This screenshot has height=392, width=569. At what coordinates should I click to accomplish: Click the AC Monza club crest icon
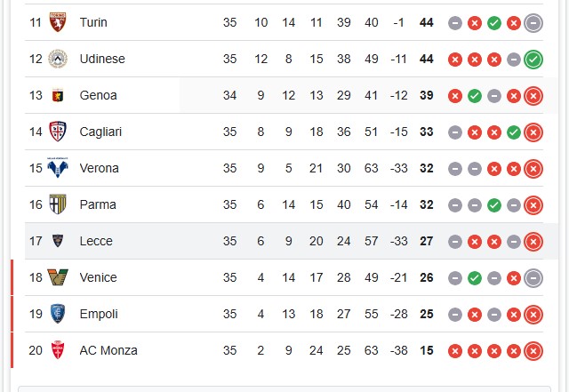(58, 350)
